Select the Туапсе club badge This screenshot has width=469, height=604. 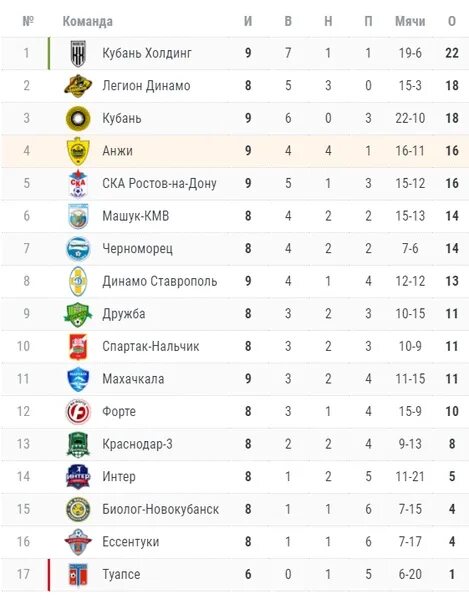pyautogui.click(x=78, y=575)
